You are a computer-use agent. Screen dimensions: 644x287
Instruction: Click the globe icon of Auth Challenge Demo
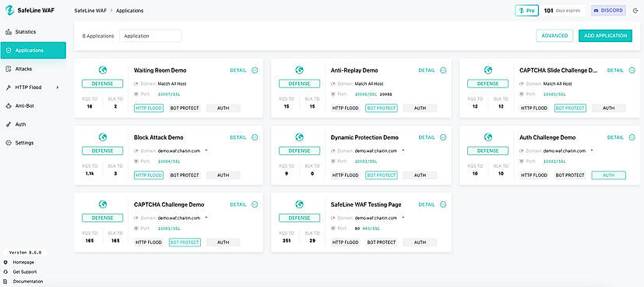coord(488,137)
